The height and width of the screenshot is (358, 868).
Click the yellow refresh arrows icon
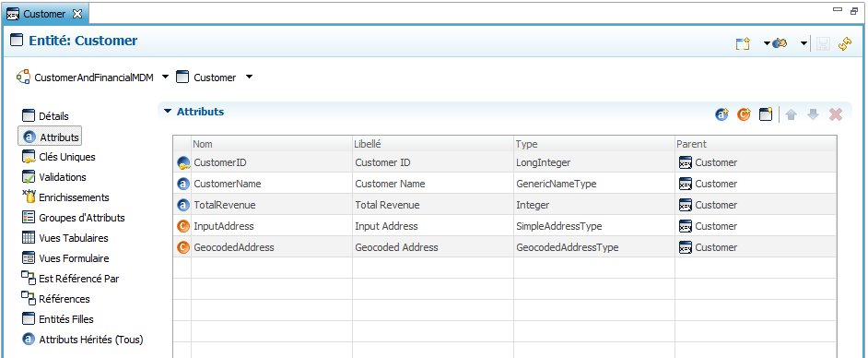coord(845,43)
